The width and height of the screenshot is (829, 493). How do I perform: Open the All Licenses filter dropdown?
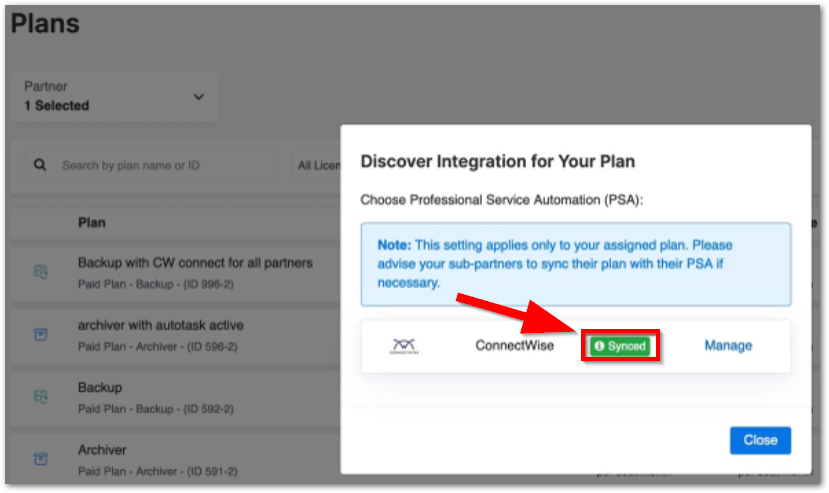click(x=318, y=165)
